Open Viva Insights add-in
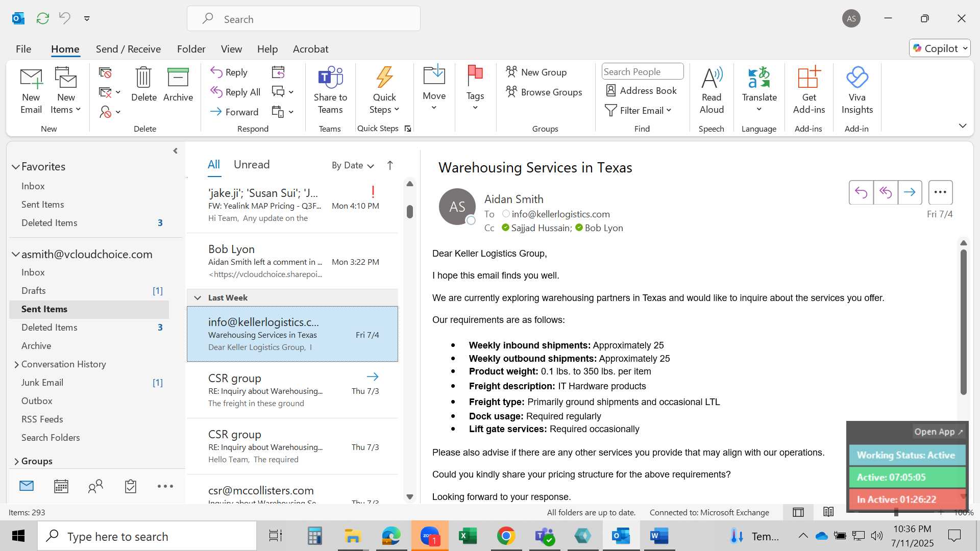This screenshot has height=551, width=980. 857,91
